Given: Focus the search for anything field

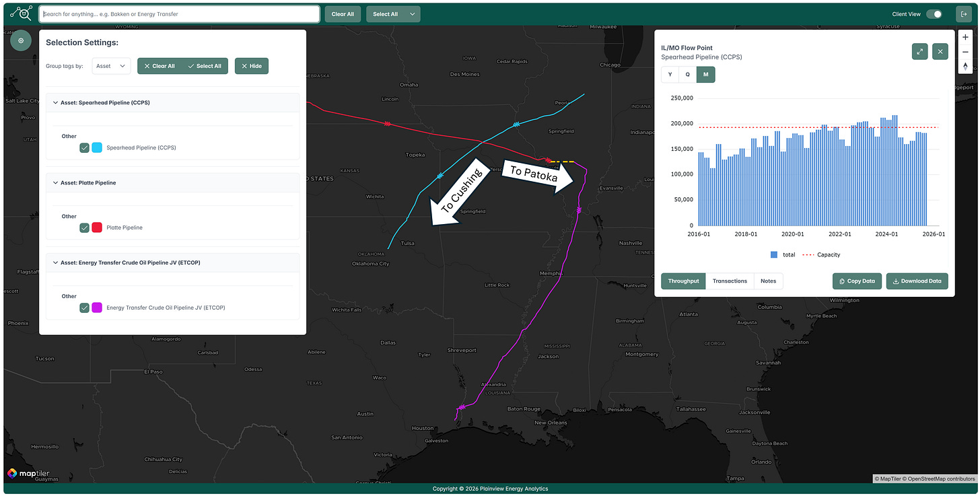Looking at the screenshot, I should 179,13.
